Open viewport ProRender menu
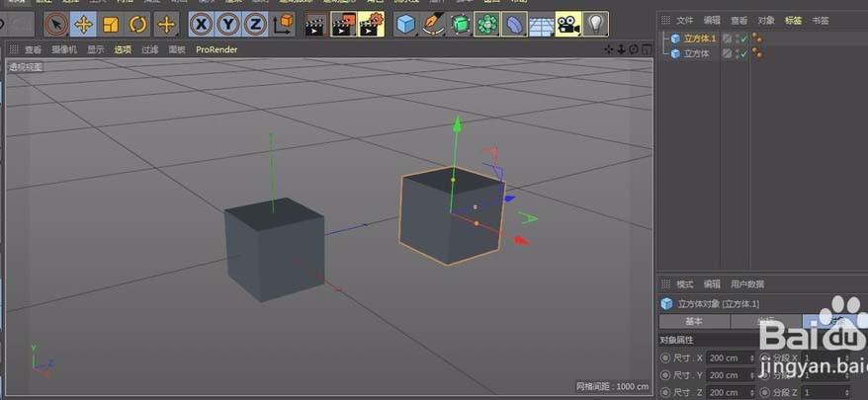 point(216,49)
